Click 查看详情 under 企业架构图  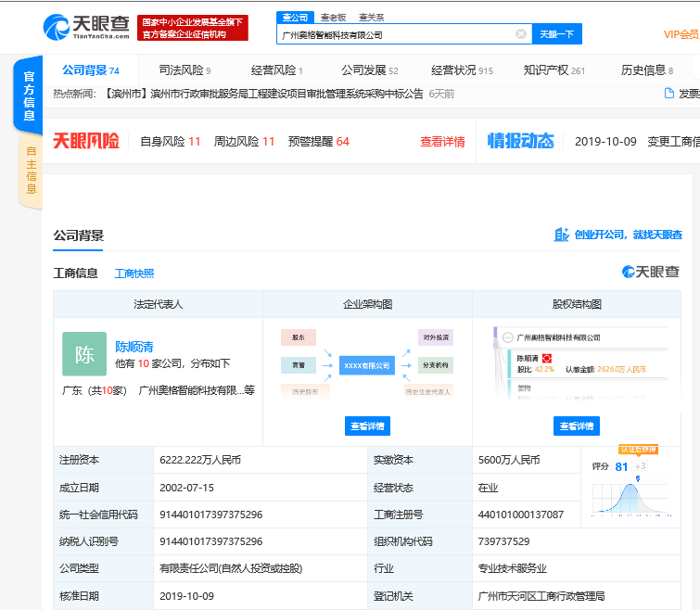point(367,426)
